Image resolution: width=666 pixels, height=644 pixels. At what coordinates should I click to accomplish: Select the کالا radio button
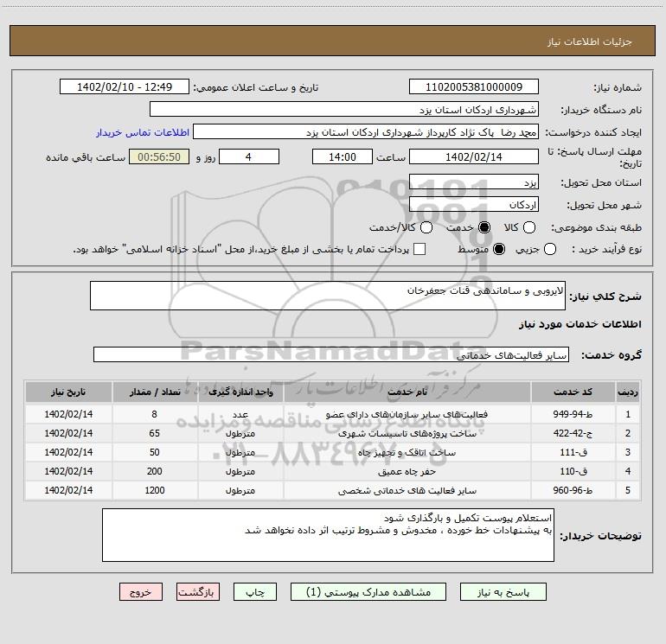(x=528, y=227)
